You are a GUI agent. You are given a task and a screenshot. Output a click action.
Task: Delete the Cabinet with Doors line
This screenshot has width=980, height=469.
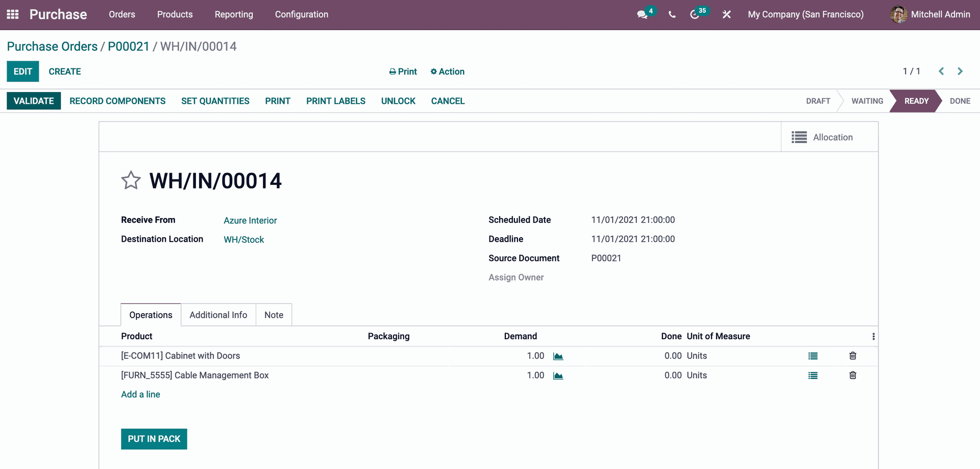(x=852, y=356)
